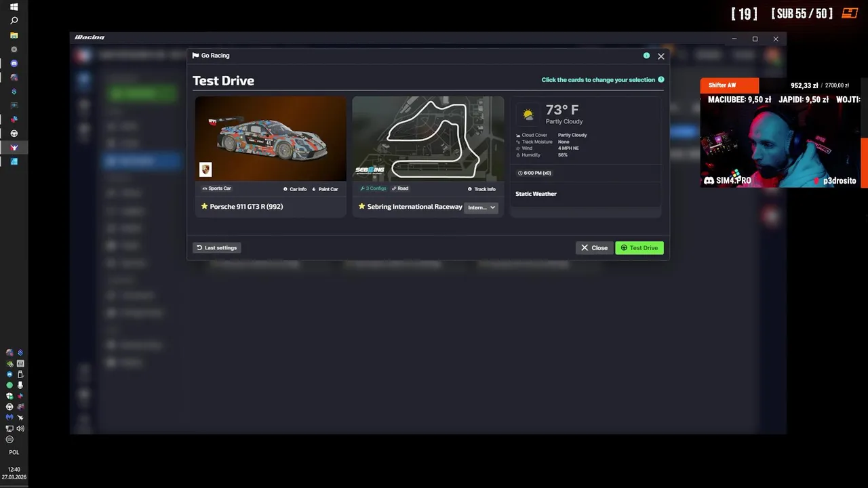Click the partly cloudy weather icon
The height and width of the screenshot is (488, 868).
(528, 115)
